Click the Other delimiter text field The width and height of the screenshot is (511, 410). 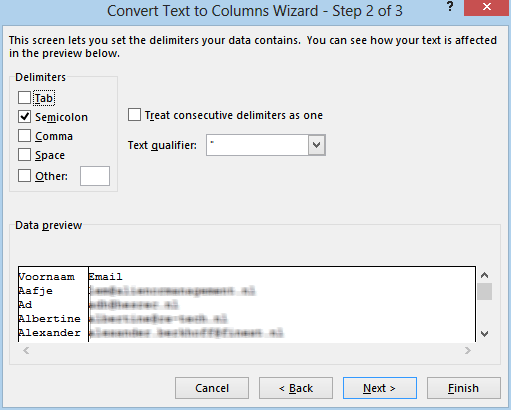[x=95, y=176]
